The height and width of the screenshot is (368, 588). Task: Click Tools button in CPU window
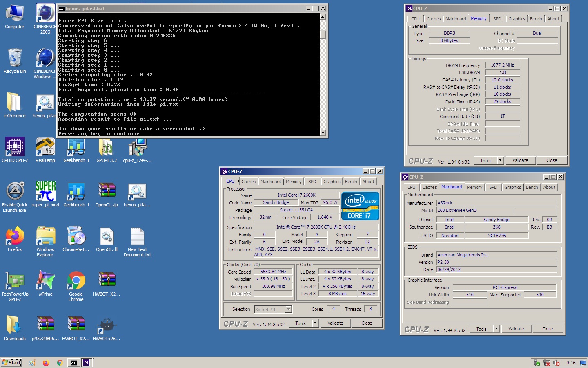coord(301,323)
